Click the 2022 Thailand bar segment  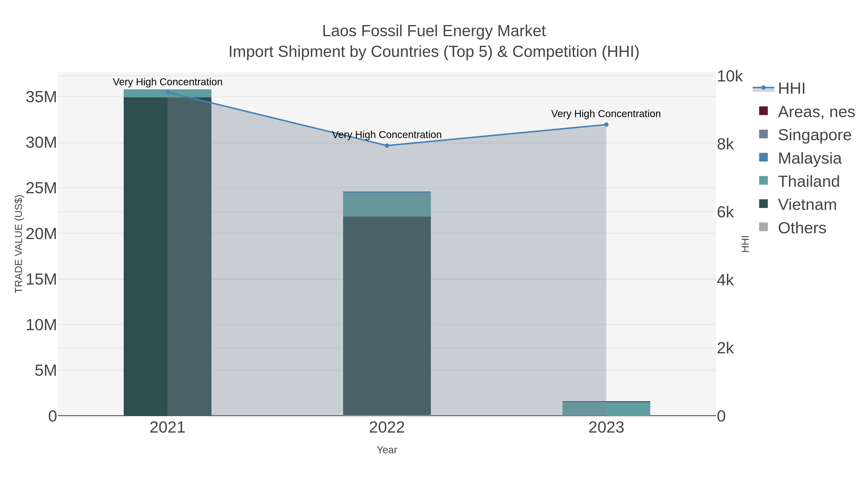click(x=387, y=205)
